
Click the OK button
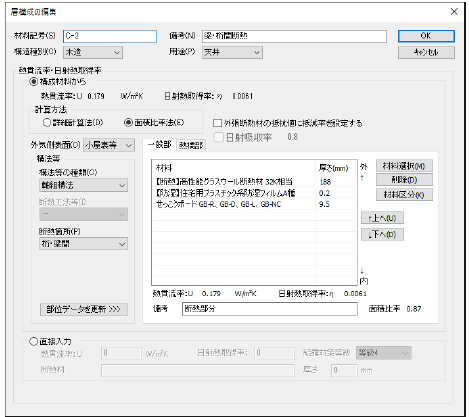(x=426, y=36)
